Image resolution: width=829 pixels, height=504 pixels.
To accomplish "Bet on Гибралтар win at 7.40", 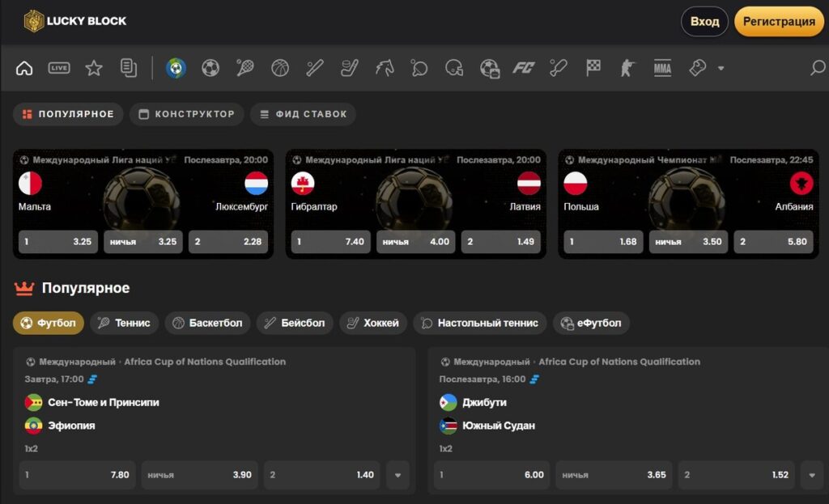I will click(x=331, y=242).
